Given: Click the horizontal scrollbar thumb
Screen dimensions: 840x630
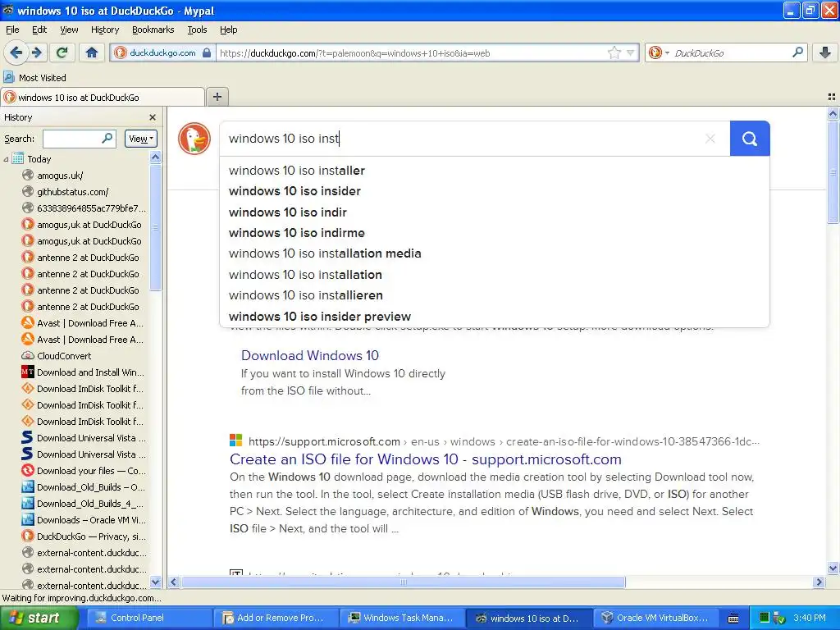Looking at the screenshot, I should tap(403, 582).
